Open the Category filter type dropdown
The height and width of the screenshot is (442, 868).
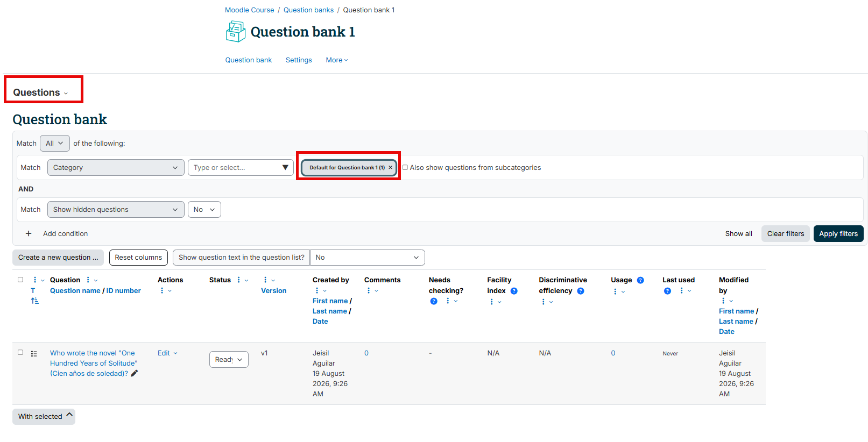(x=116, y=167)
